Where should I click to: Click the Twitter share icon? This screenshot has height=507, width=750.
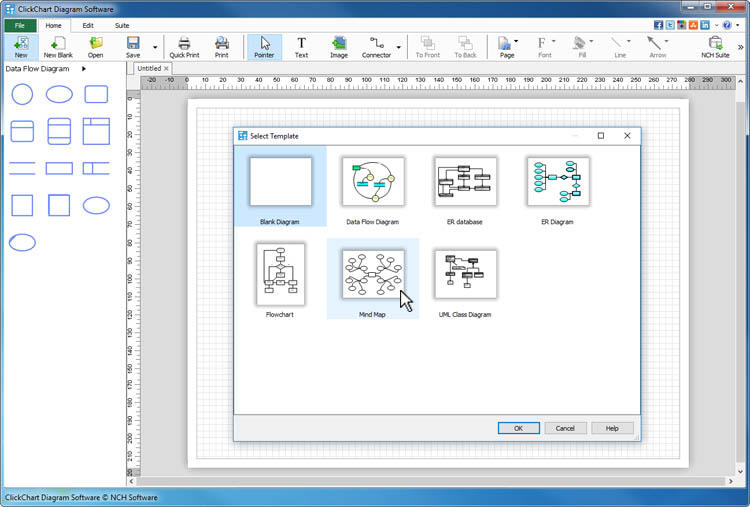tap(670, 25)
